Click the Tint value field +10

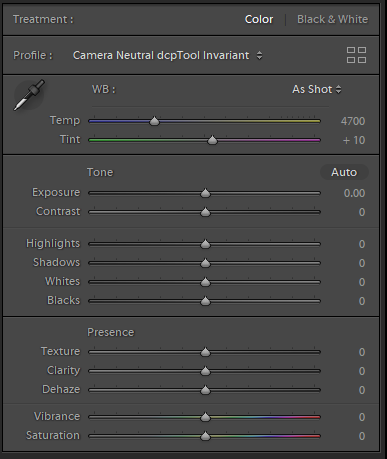(x=354, y=140)
